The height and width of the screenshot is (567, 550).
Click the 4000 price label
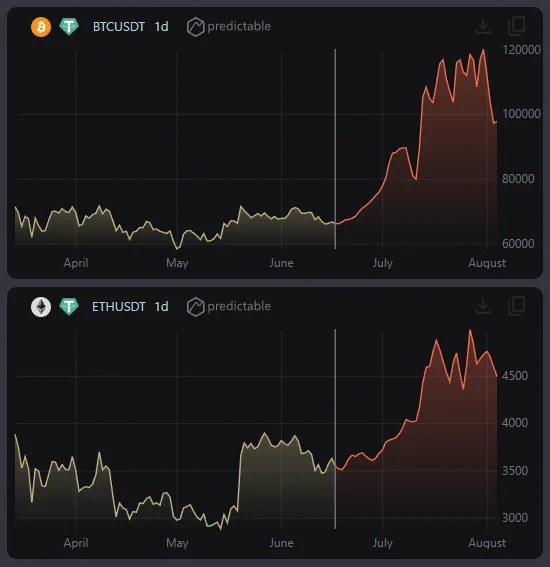(x=515, y=423)
